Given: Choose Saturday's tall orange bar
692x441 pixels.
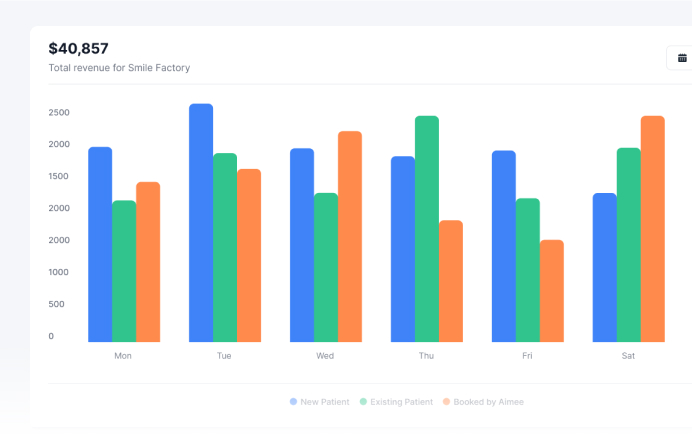Looking at the screenshot, I should coord(653,229).
